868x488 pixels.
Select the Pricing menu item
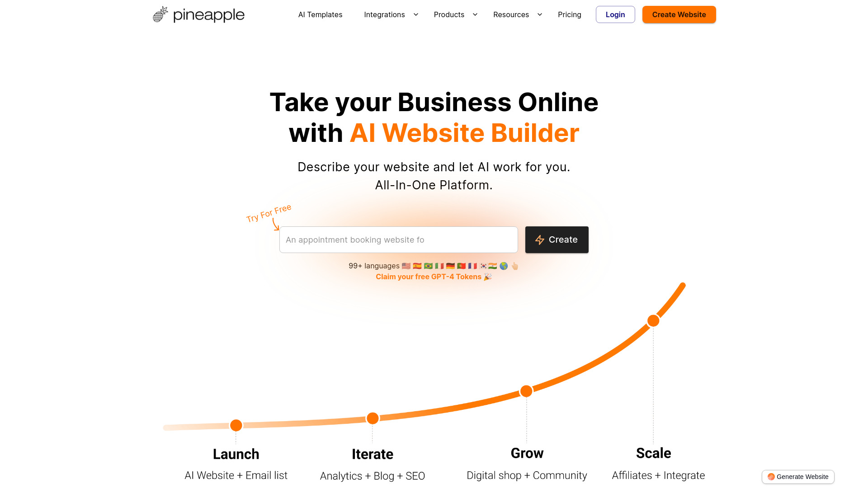point(569,14)
